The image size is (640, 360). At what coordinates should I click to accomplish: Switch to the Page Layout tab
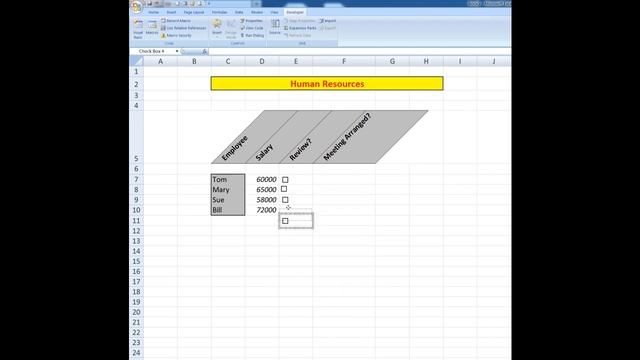pyautogui.click(x=193, y=12)
